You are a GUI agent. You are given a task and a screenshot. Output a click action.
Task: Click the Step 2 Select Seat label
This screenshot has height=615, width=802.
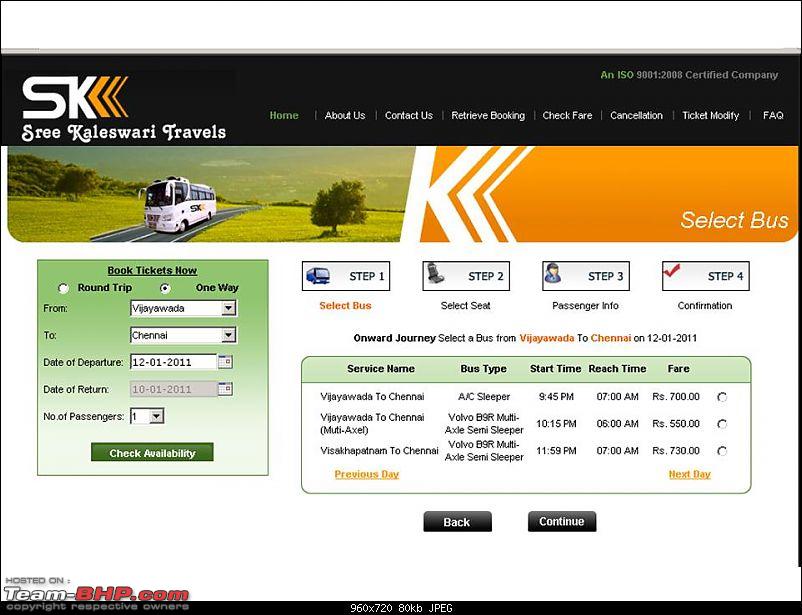click(x=465, y=306)
